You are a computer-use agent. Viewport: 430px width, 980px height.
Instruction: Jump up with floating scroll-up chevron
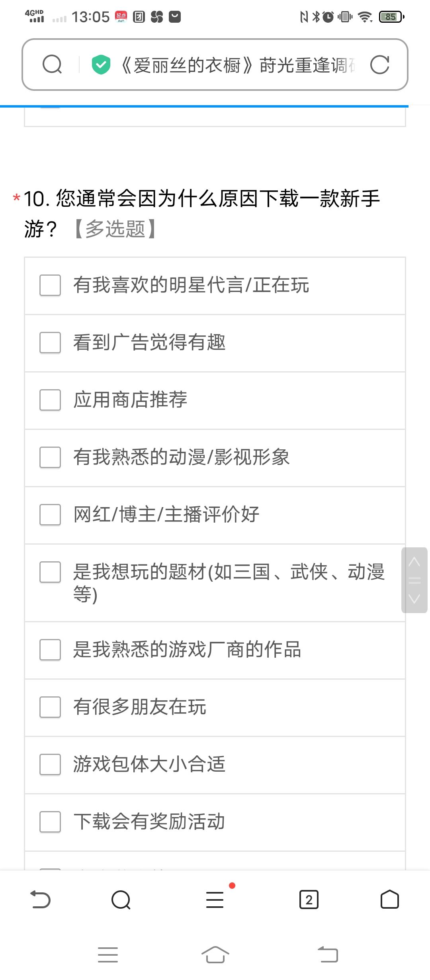[414, 562]
